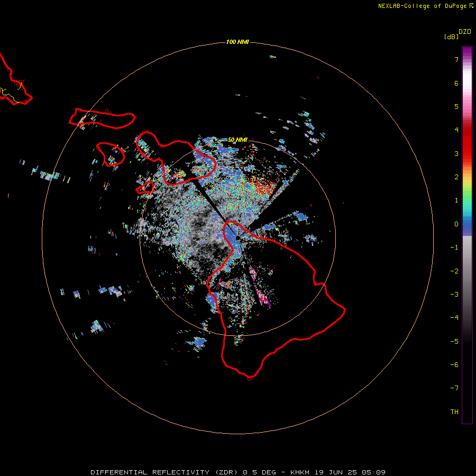Click the -7 value on color scale

454,388
